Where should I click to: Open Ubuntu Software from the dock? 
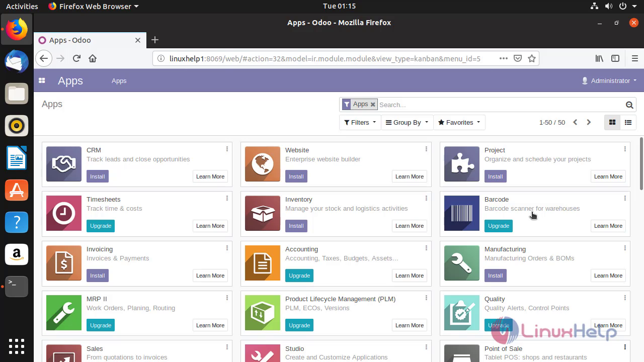click(17, 190)
